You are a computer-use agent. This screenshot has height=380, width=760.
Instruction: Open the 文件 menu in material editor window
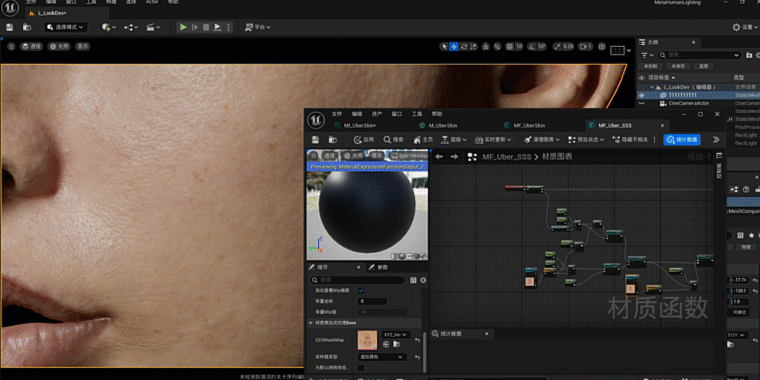(337, 114)
